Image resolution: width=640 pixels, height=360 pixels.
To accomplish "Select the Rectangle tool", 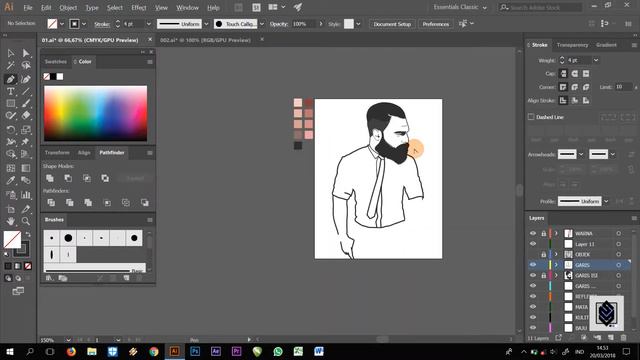I will [11, 104].
